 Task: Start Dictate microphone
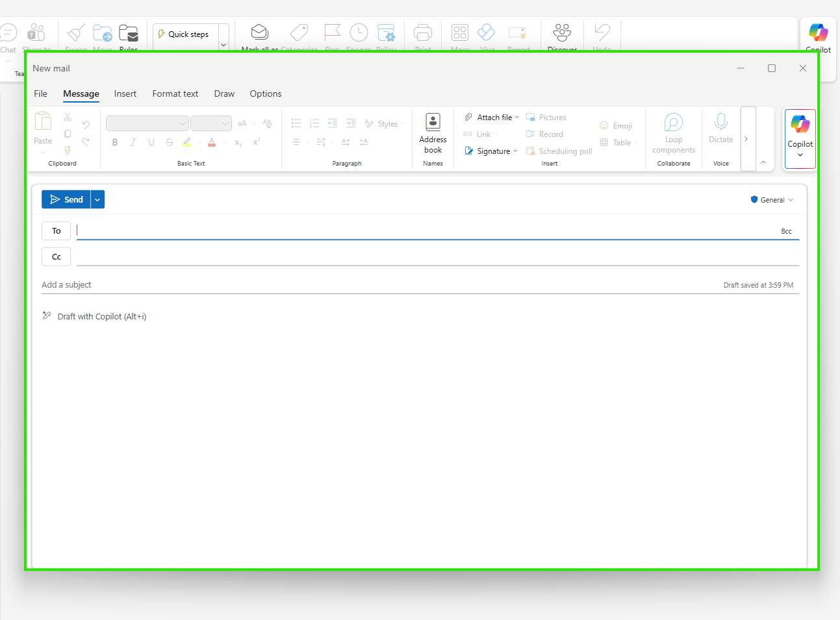click(720, 128)
